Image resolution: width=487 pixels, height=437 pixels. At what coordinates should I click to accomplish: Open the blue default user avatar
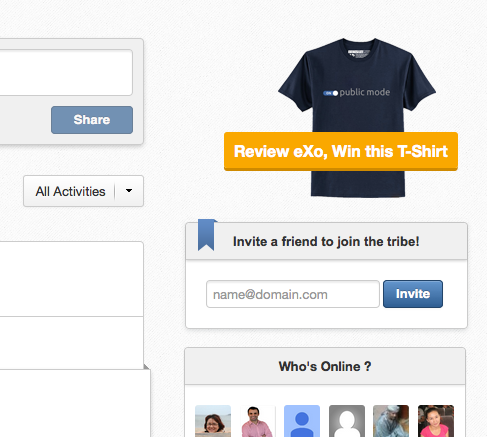tap(302, 421)
